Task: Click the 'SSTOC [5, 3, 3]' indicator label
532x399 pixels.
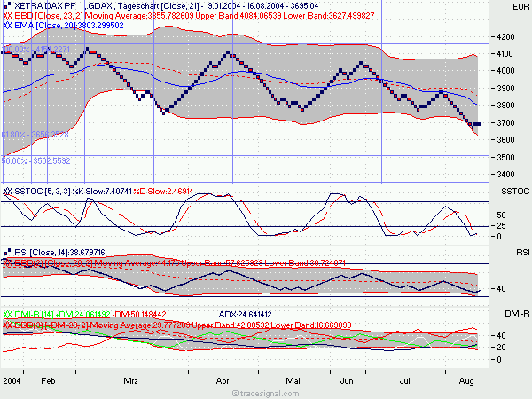Action: coord(43,192)
